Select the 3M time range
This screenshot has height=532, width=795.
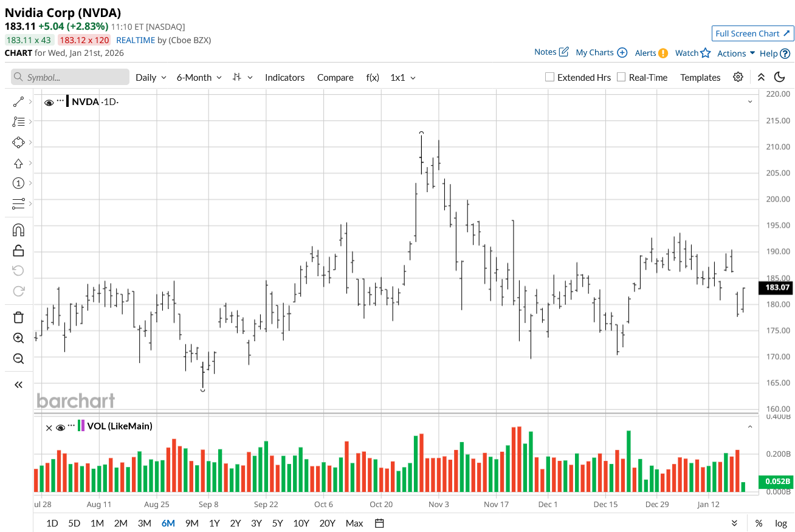coord(144,523)
